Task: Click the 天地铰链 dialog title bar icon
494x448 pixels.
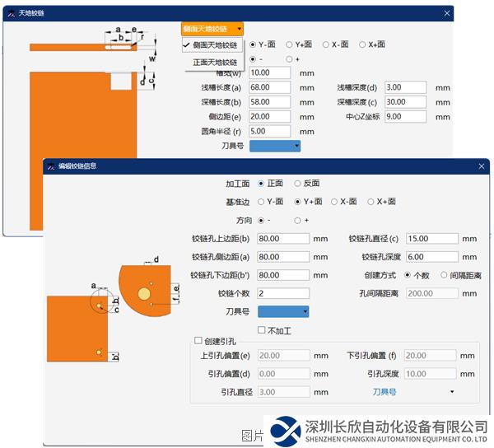Action: click(11, 13)
